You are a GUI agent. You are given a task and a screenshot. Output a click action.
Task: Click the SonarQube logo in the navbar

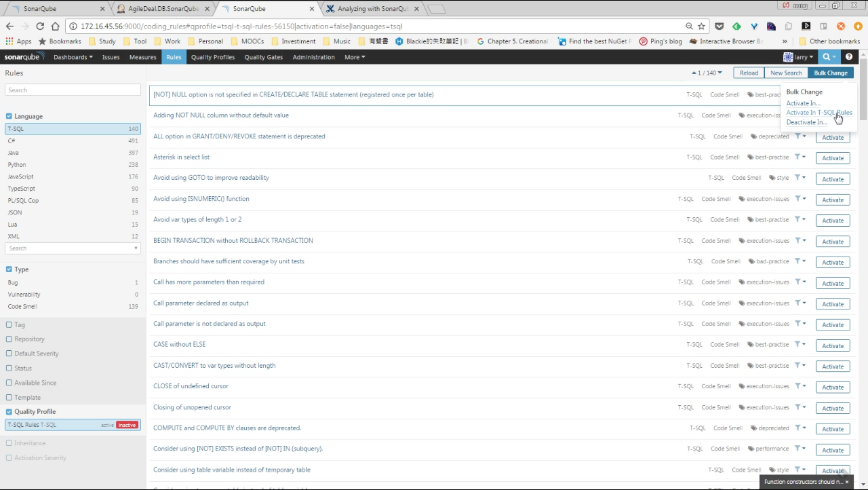point(25,57)
